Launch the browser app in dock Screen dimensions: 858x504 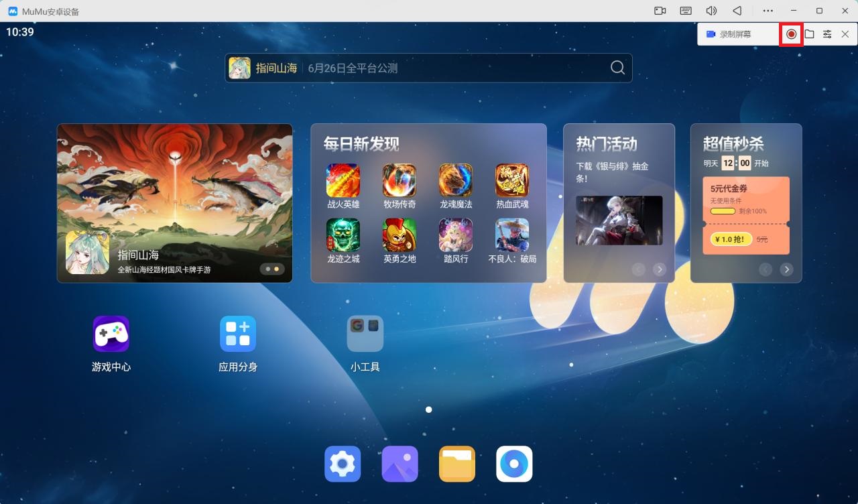[x=514, y=464]
